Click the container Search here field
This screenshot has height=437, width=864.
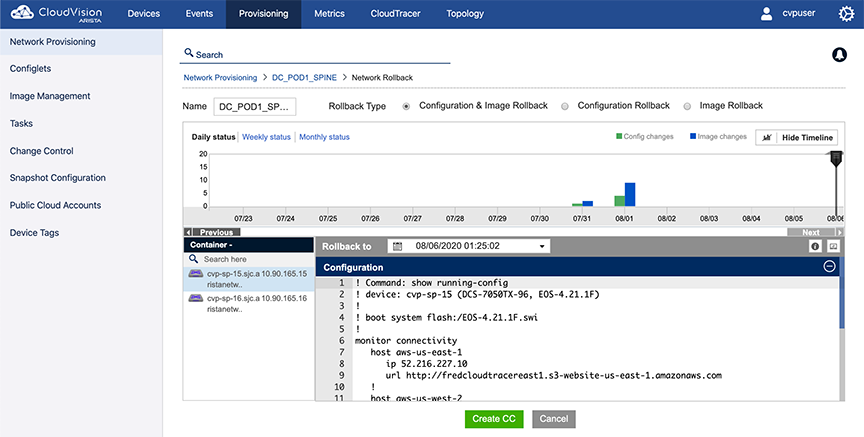pyautogui.click(x=249, y=259)
